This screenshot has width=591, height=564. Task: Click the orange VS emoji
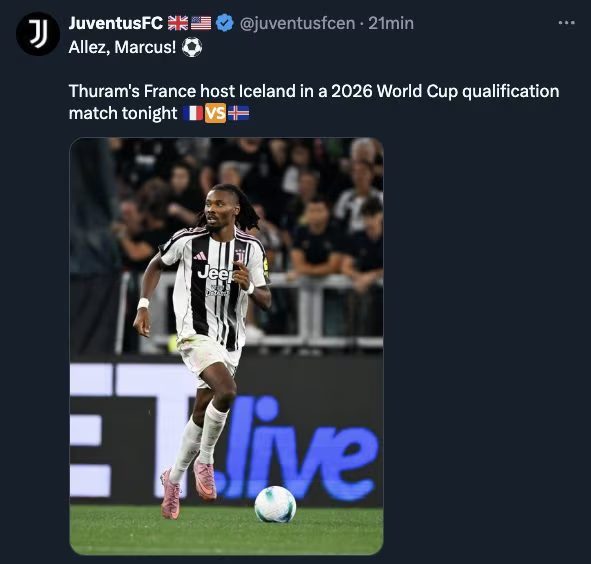(x=216, y=113)
